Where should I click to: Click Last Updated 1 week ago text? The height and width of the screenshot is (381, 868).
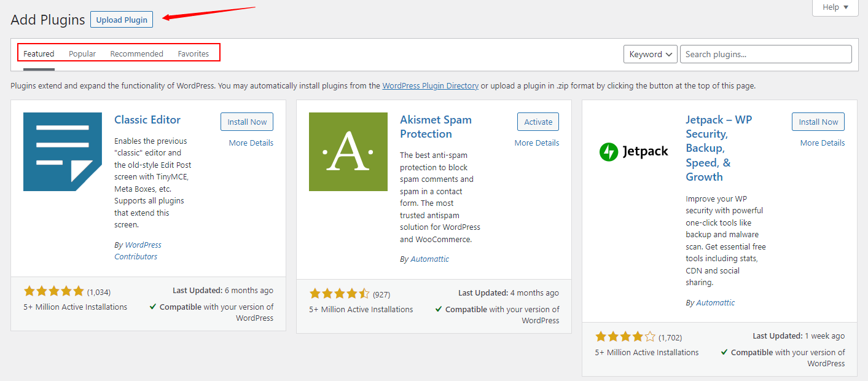[799, 336]
